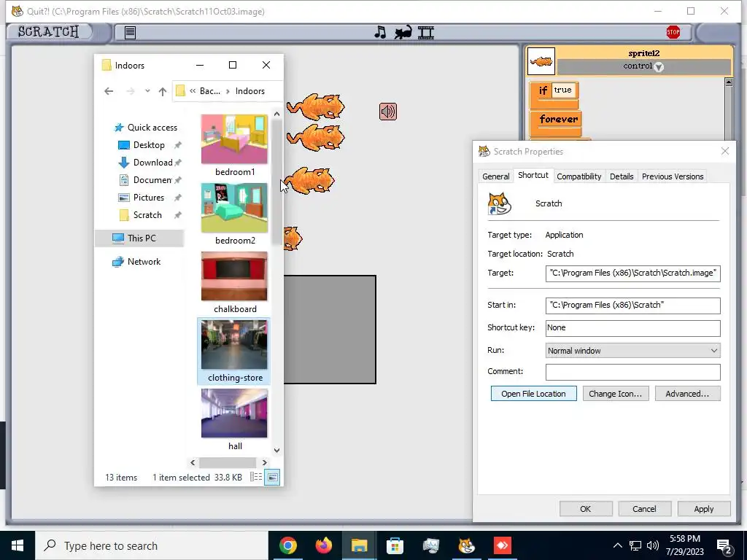Open the film strip icon in toolbar

point(426,32)
